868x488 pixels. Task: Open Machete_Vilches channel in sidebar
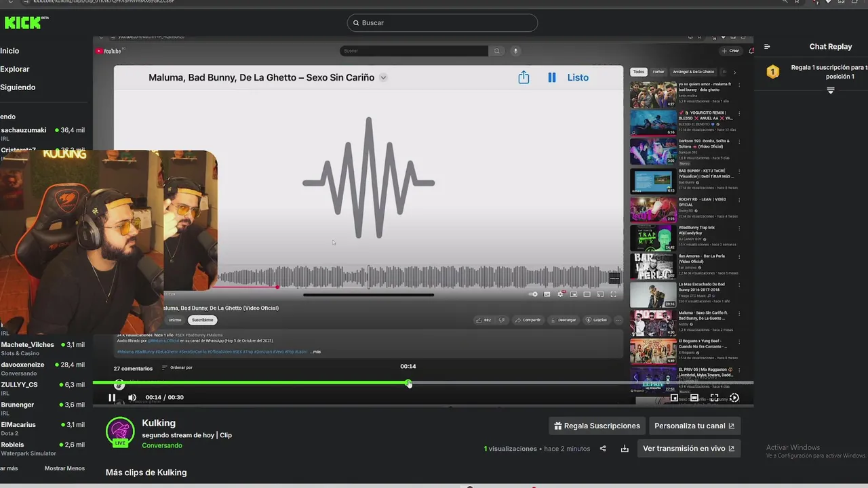pos(43,348)
